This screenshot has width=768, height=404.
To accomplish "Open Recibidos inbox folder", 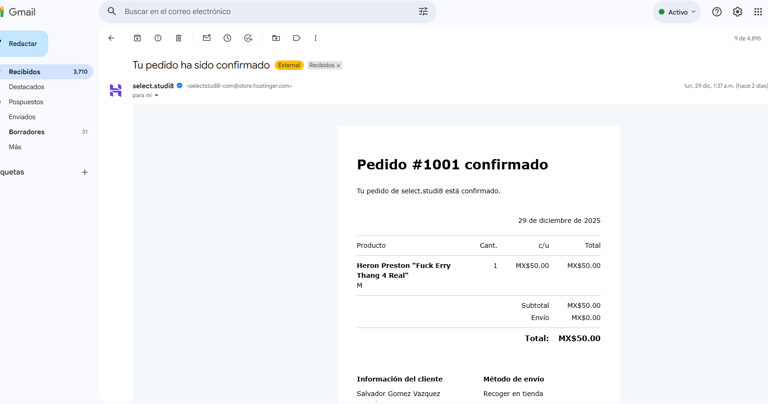I will click(x=46, y=71).
